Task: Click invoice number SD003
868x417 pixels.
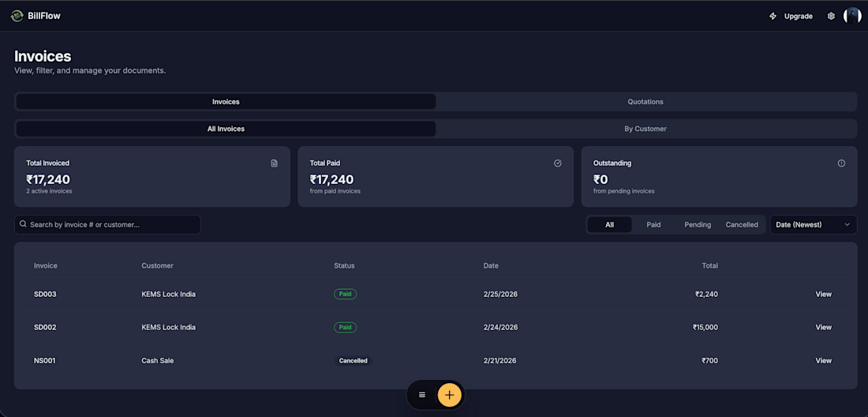Action: (45, 294)
